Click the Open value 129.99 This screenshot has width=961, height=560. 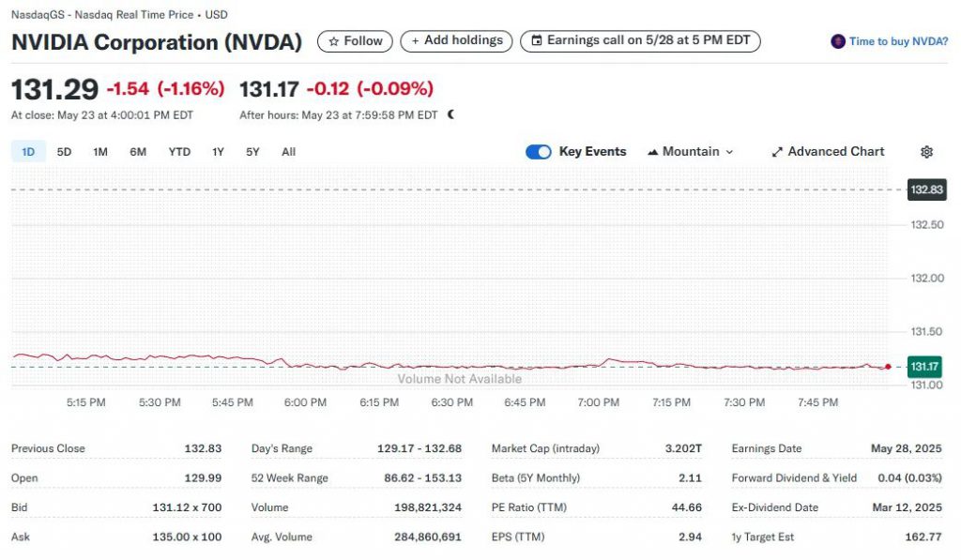(203, 477)
